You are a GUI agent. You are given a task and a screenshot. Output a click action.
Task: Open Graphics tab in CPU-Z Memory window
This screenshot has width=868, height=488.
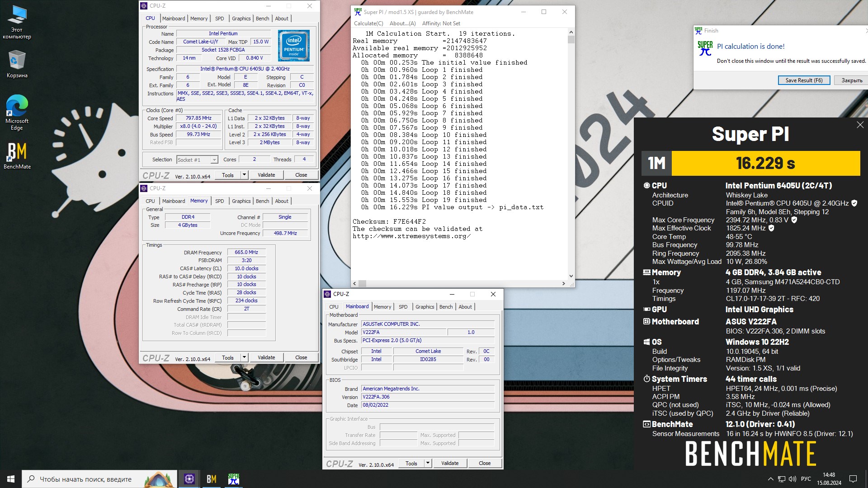click(x=241, y=201)
